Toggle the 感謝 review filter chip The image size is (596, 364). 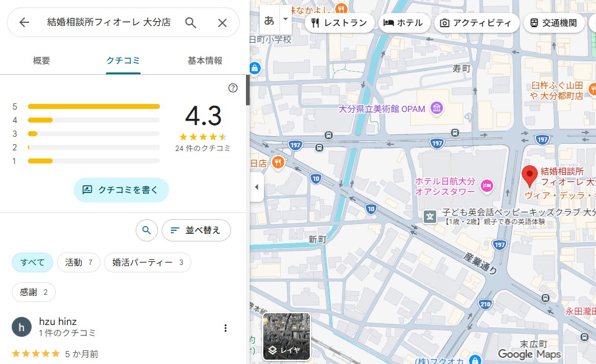33,292
